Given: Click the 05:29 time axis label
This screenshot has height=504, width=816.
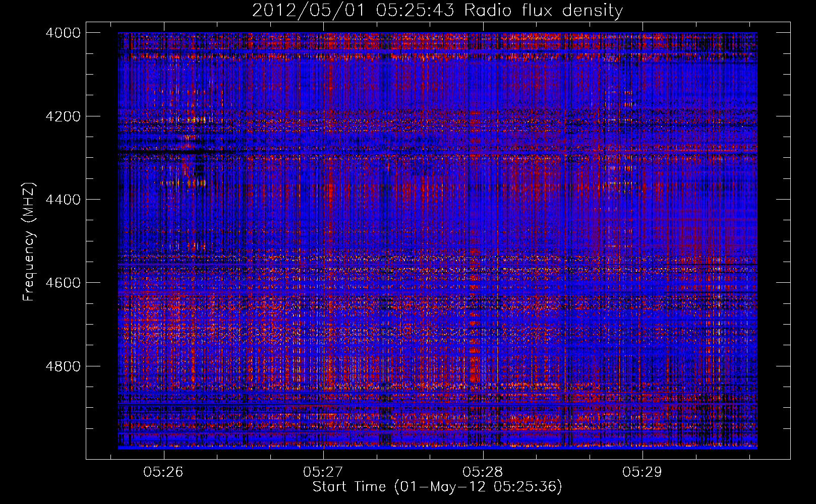Looking at the screenshot, I should click(642, 472).
